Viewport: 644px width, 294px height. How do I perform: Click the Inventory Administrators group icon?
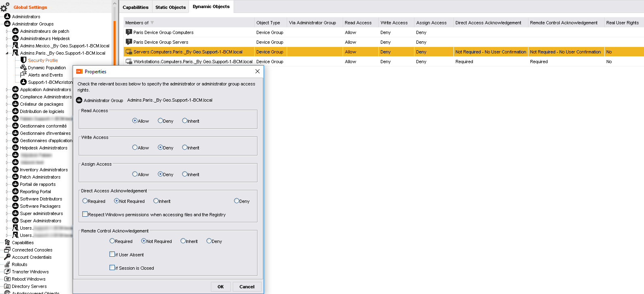coord(15,170)
